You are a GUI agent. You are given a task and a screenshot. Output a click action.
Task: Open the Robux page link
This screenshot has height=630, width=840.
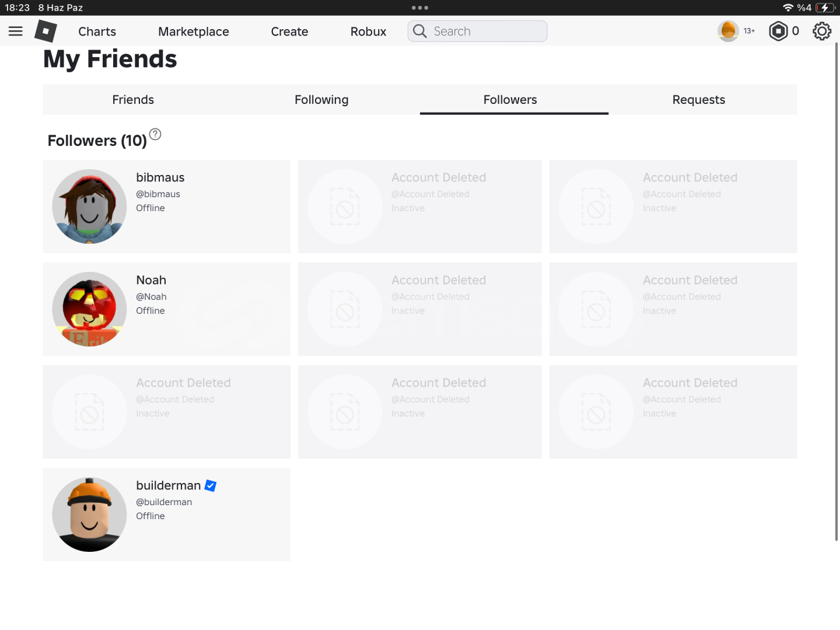[x=368, y=32]
